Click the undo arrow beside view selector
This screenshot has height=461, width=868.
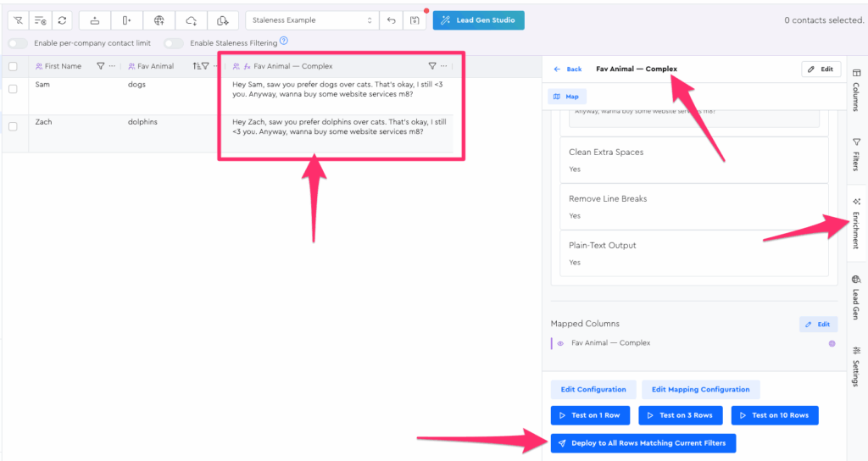pyautogui.click(x=392, y=20)
